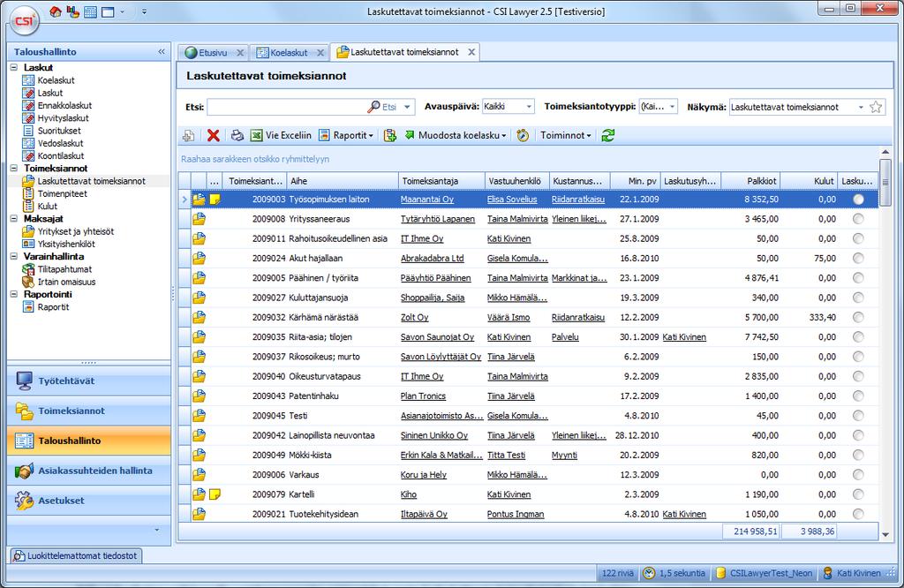Open the Asetukset navigation section
Viewport: 904px width, 588px height.
89,501
